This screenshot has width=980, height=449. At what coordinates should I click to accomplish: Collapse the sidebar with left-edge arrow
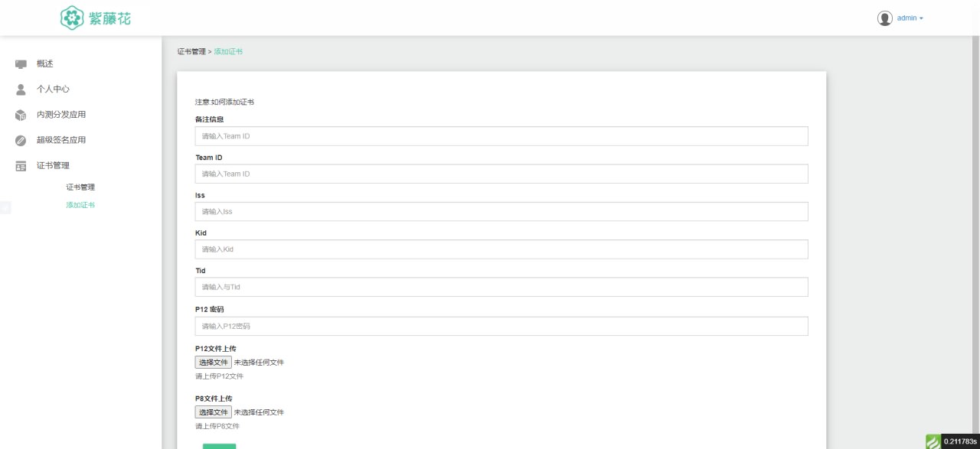pos(5,207)
